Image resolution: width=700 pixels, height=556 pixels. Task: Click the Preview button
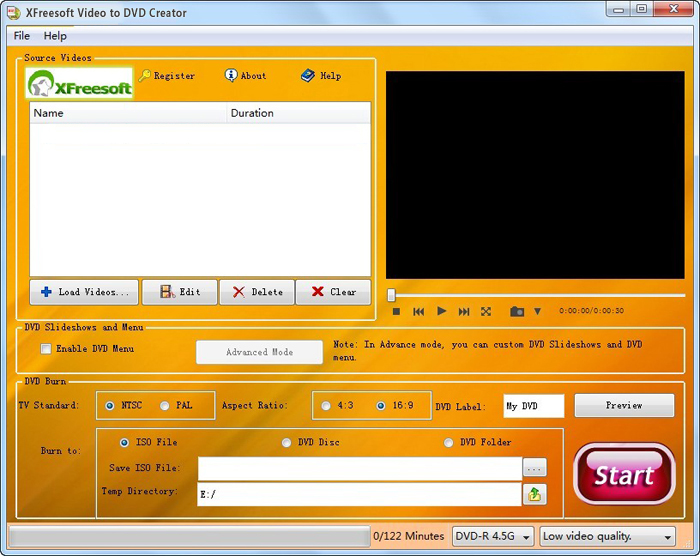624,405
